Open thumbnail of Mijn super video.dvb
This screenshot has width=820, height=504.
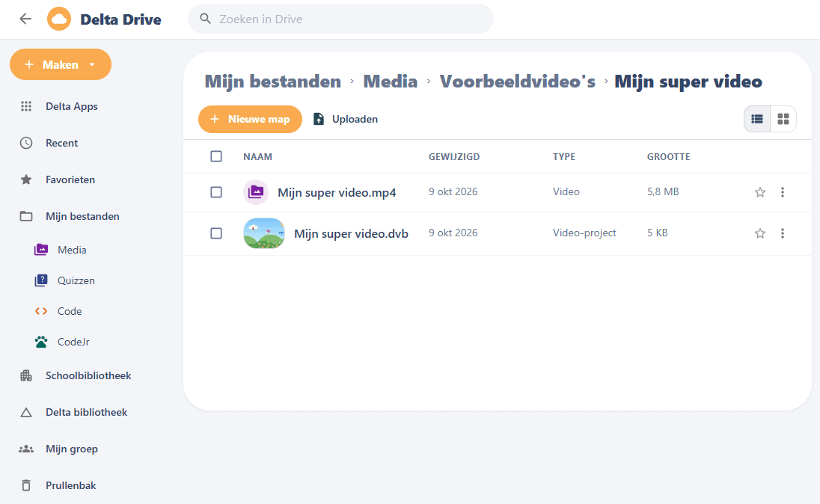point(264,233)
